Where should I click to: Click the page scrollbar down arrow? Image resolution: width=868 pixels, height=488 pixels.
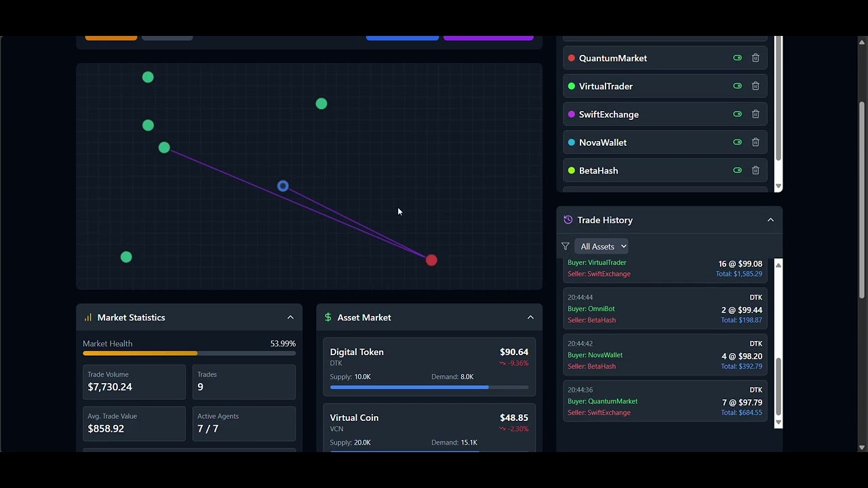click(x=862, y=447)
